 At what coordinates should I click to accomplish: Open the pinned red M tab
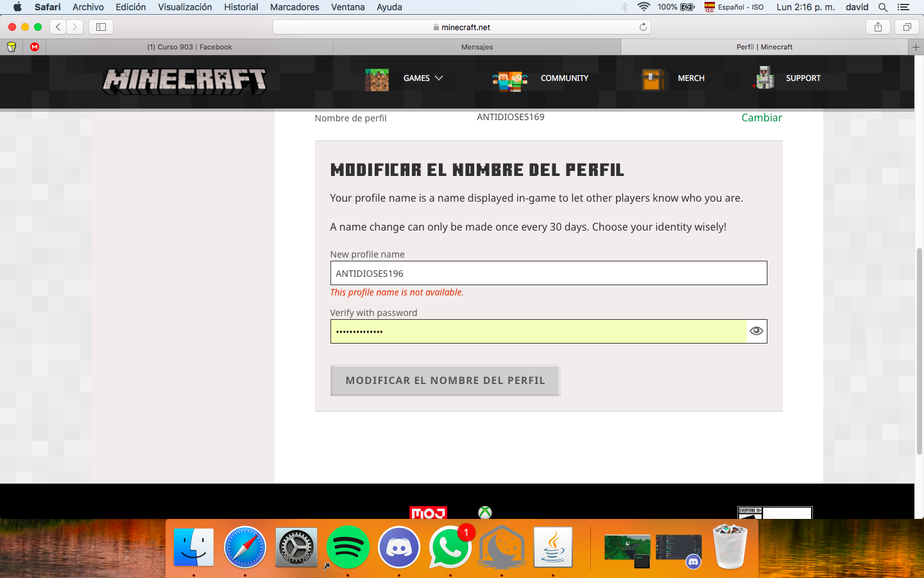pyautogui.click(x=35, y=47)
